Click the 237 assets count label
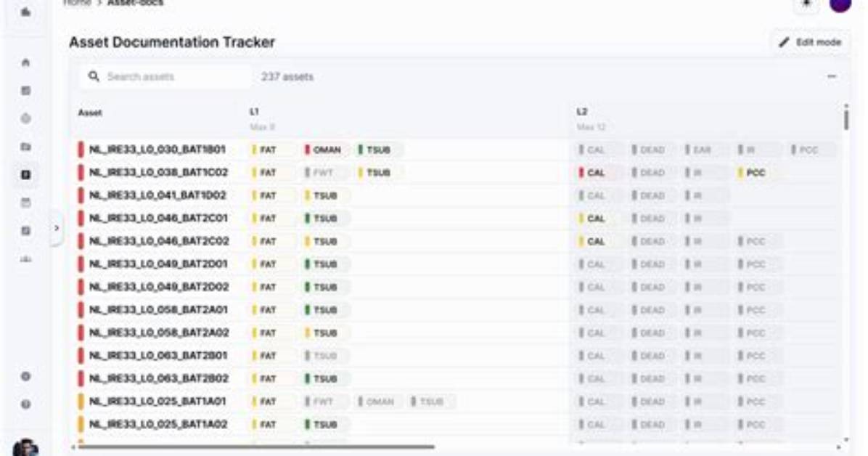Screen dimensions: 868x456 coord(287,76)
